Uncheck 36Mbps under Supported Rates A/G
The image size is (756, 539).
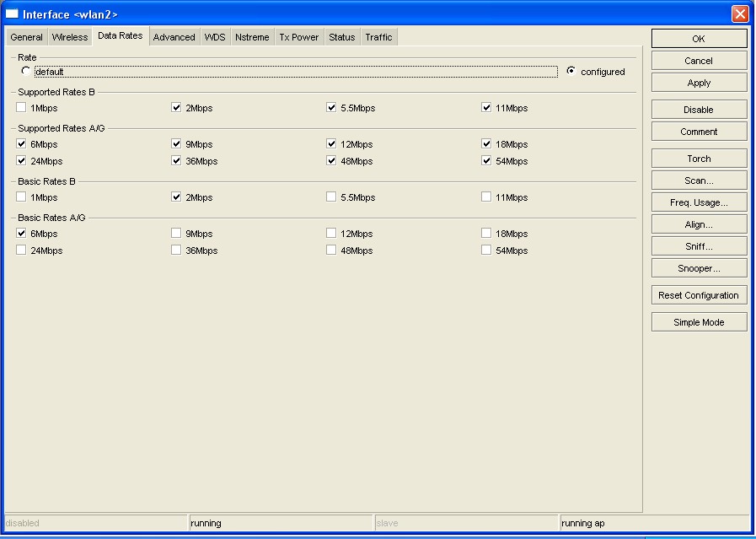tap(176, 160)
